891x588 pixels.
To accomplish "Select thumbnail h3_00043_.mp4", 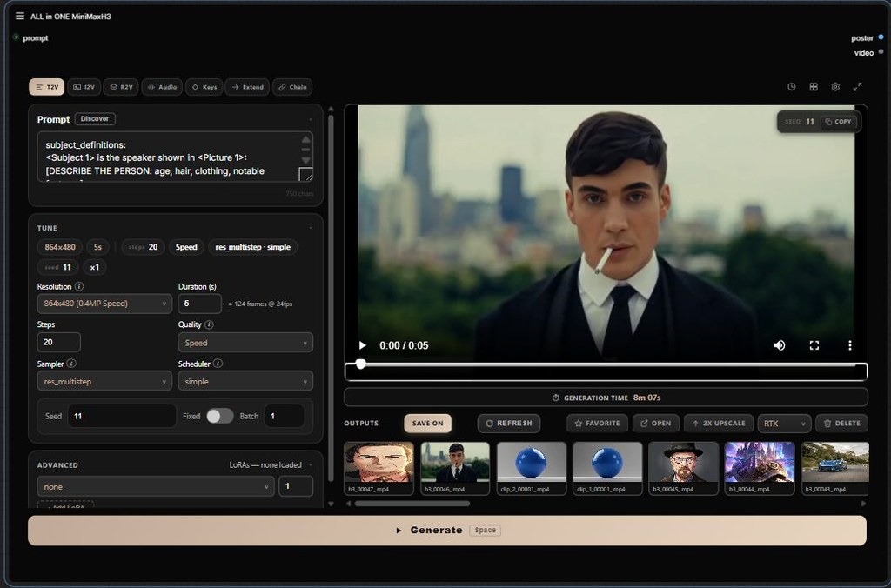I will [835, 468].
